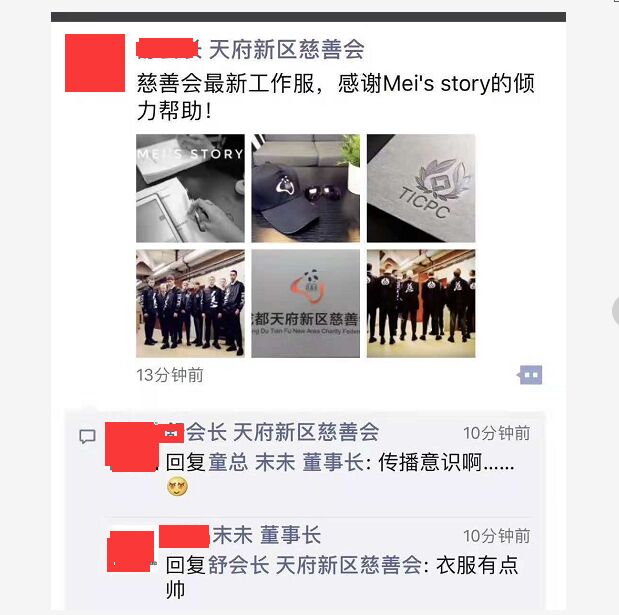The height and width of the screenshot is (615, 619).
Task: Open poster's red profile avatar
Action: coord(95,63)
